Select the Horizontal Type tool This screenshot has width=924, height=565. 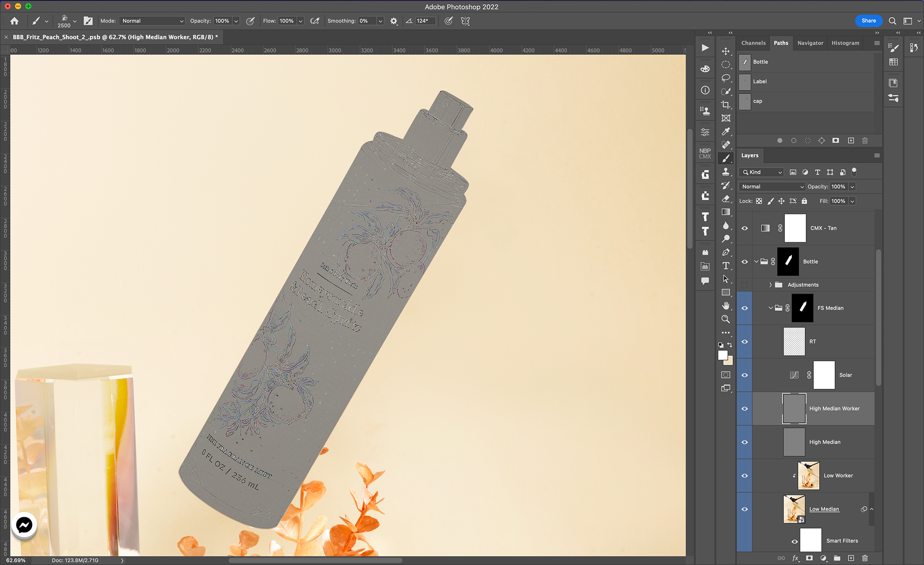coord(726,266)
